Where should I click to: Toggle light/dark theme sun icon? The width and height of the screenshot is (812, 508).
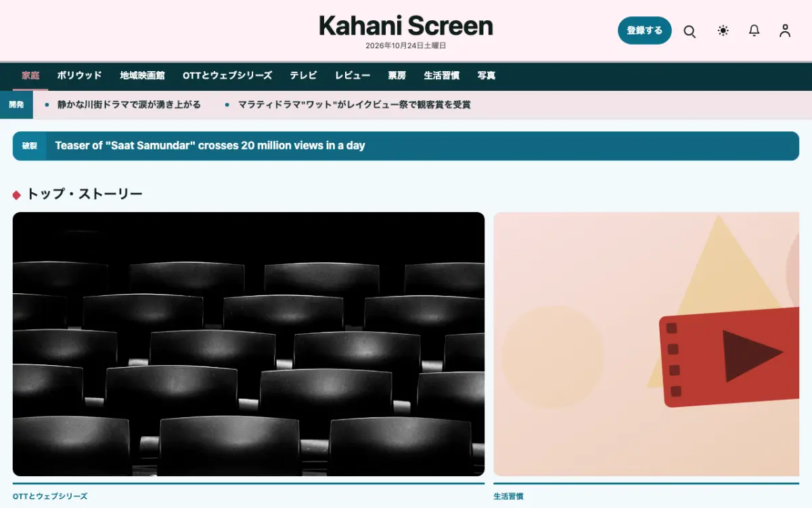pos(723,30)
